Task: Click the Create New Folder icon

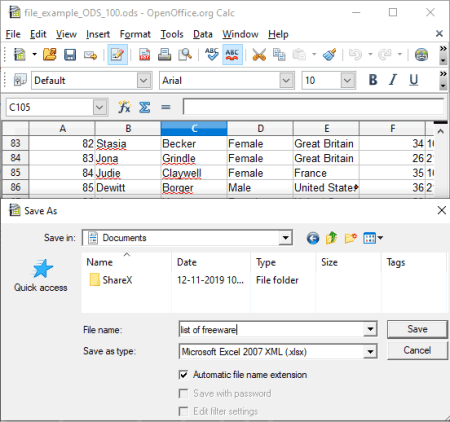Action: point(351,238)
